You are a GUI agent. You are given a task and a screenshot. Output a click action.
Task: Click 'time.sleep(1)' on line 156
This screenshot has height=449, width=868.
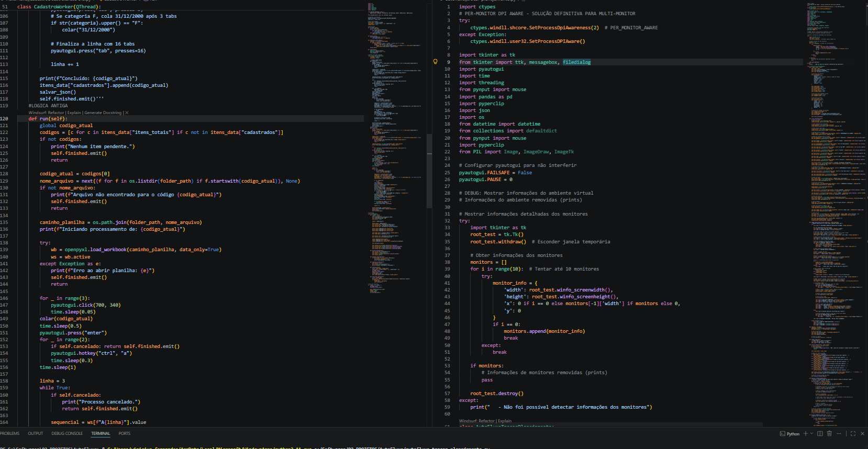58,367
